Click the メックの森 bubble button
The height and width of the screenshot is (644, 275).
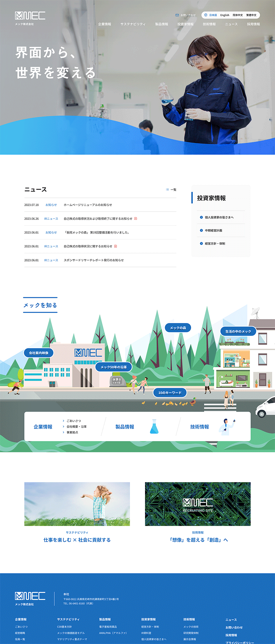click(x=178, y=328)
